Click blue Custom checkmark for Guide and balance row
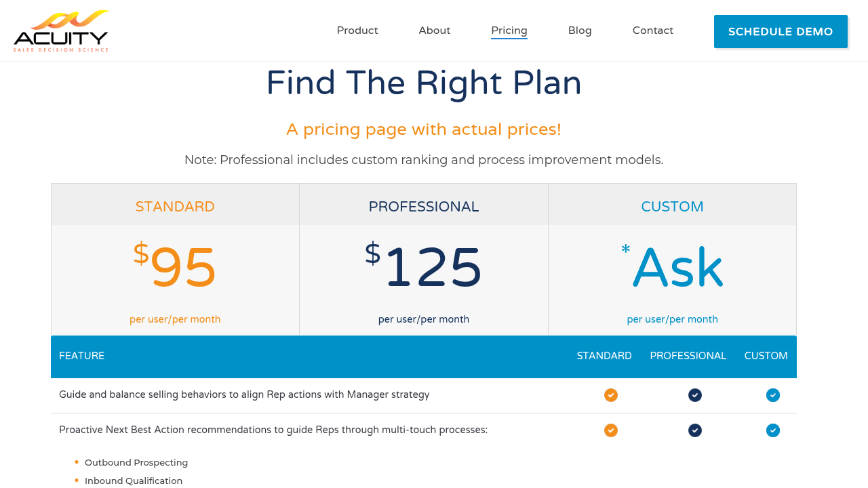868x488 pixels. 773,395
